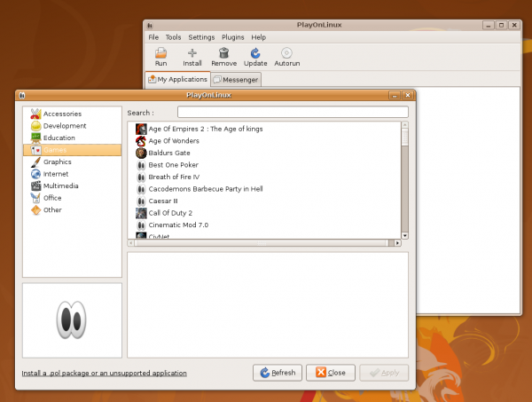Focus the Search input field
The image size is (532, 402).
(293, 112)
